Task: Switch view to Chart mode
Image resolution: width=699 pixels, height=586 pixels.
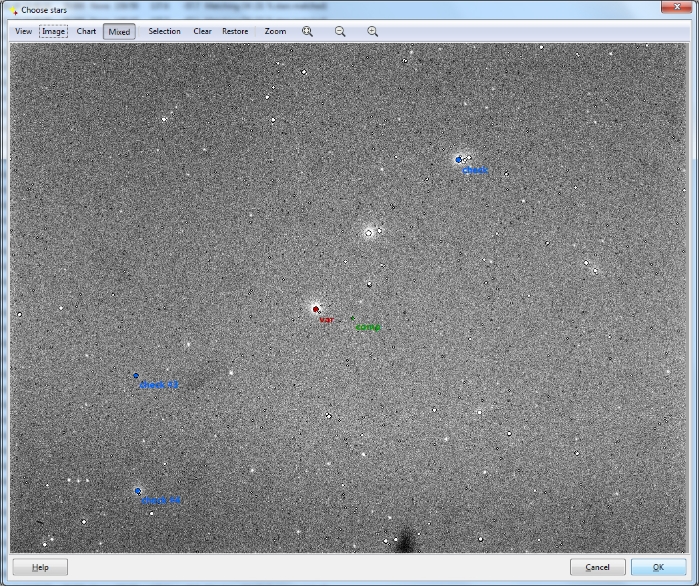Action: pos(86,31)
